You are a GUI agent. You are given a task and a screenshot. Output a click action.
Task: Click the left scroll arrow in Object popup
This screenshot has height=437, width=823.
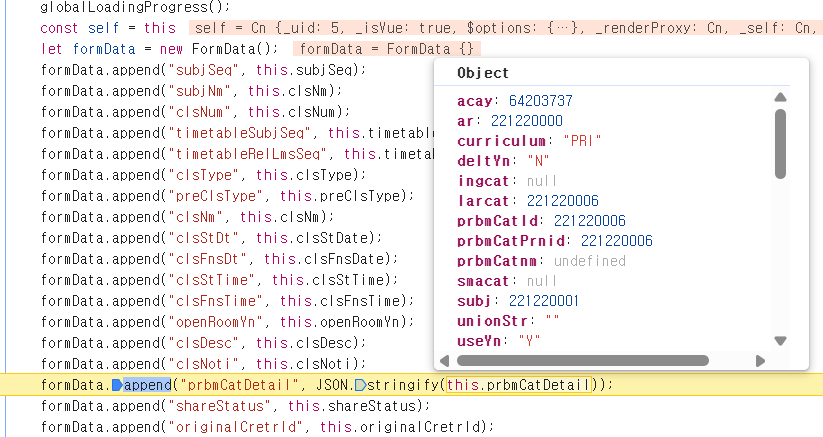click(443, 360)
